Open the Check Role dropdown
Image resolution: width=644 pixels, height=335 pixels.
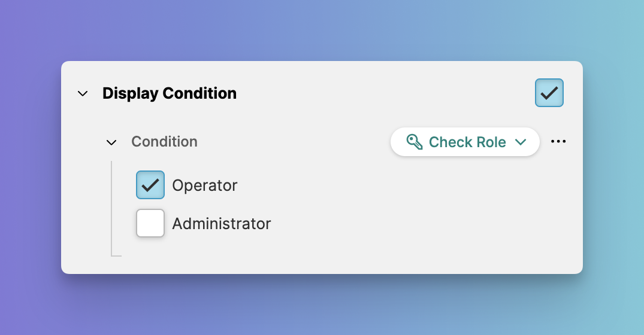tap(465, 142)
